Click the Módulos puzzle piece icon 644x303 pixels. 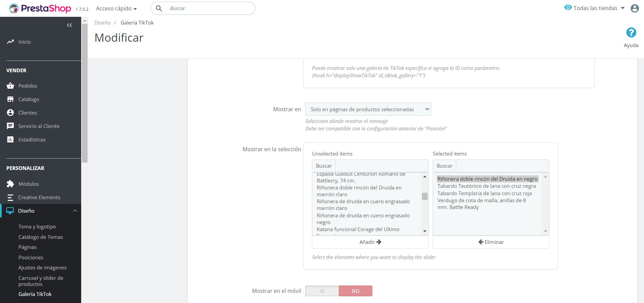click(x=10, y=184)
